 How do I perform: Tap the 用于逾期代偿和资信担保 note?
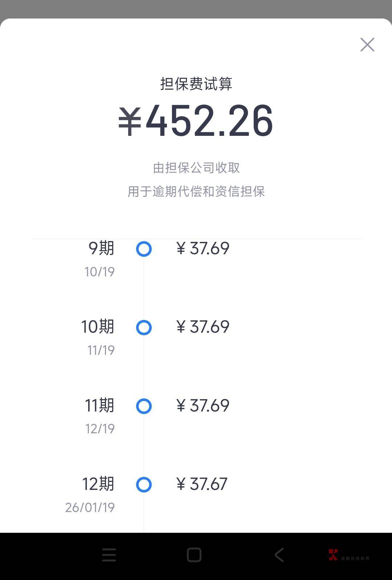[x=196, y=191]
